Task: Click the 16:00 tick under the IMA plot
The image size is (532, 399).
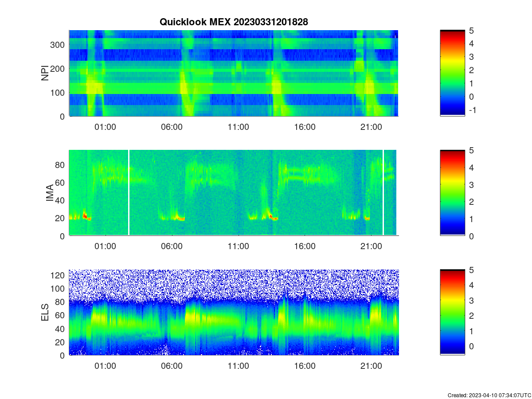Action: [x=305, y=246]
